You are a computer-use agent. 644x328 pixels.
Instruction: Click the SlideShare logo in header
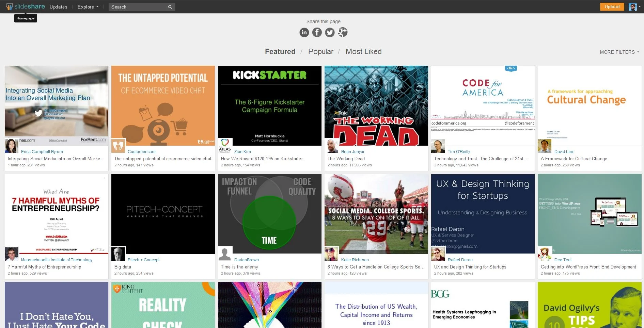pos(26,6)
